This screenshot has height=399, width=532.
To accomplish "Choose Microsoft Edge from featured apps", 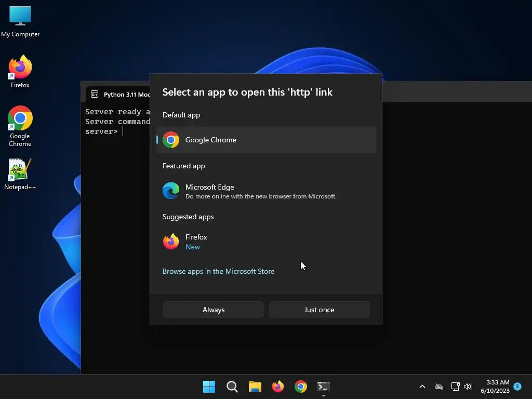I will click(x=266, y=191).
